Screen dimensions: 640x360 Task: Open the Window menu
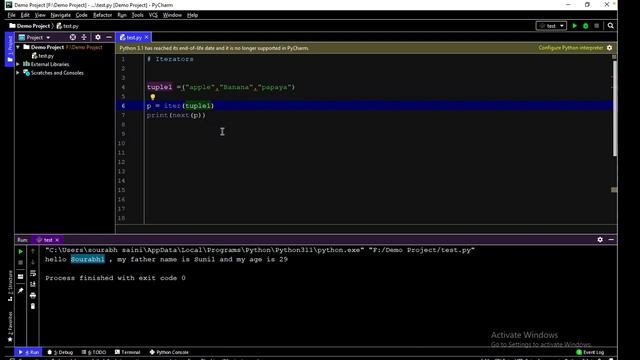172,15
